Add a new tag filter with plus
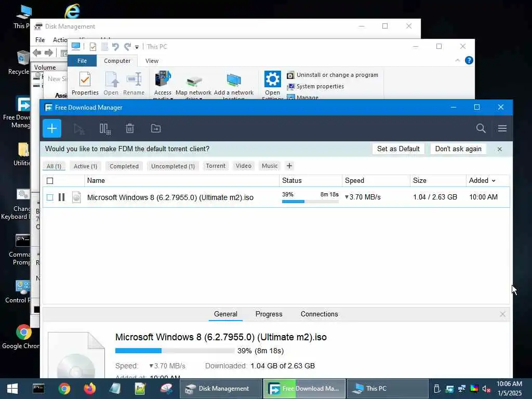Screen dimensions: 532x399 pyautogui.click(x=289, y=166)
